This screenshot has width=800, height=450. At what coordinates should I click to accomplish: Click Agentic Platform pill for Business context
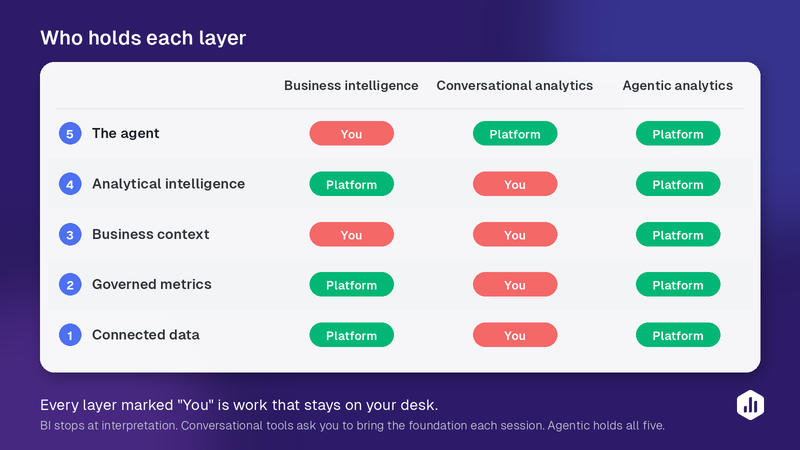pyautogui.click(x=678, y=235)
